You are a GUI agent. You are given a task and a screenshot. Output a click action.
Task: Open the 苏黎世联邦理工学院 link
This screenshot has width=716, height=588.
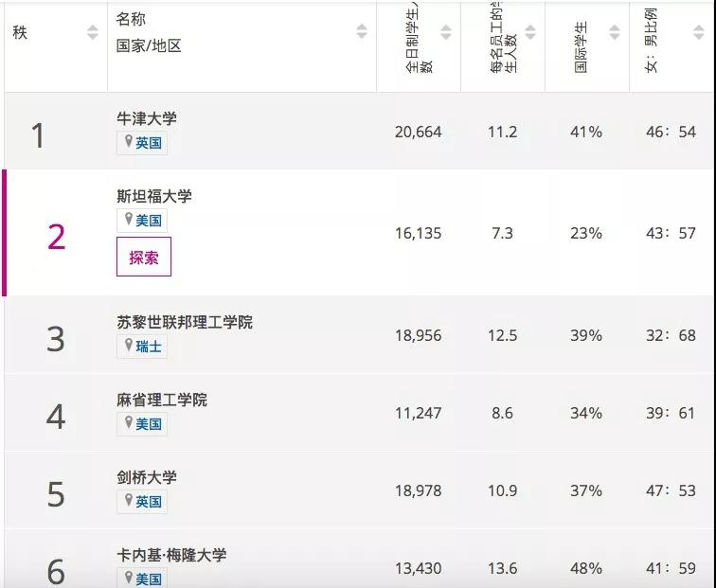click(185, 322)
